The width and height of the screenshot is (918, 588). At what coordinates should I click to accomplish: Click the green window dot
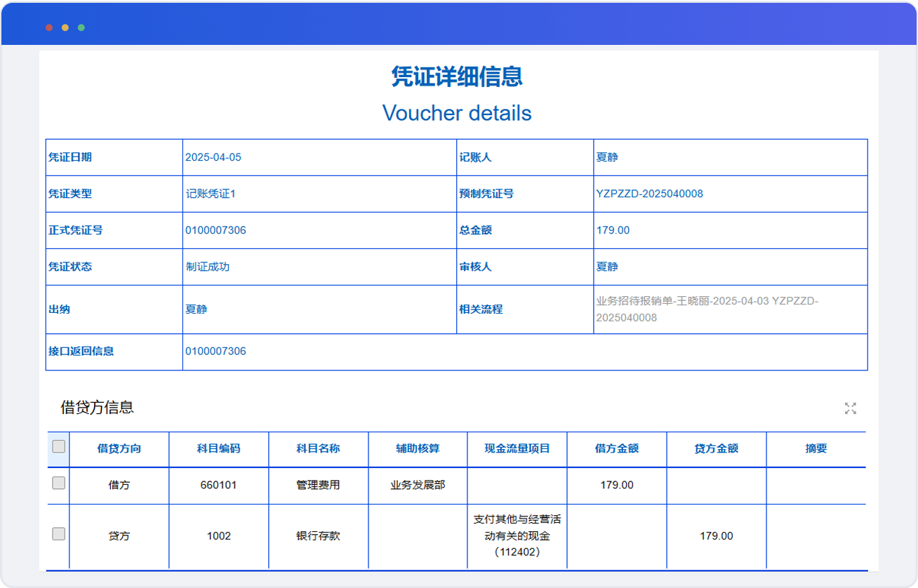coord(81,27)
